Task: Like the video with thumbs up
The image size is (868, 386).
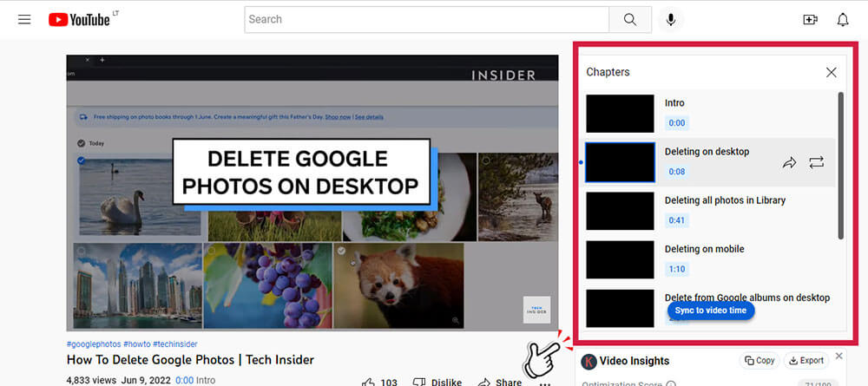Action: (x=379, y=383)
